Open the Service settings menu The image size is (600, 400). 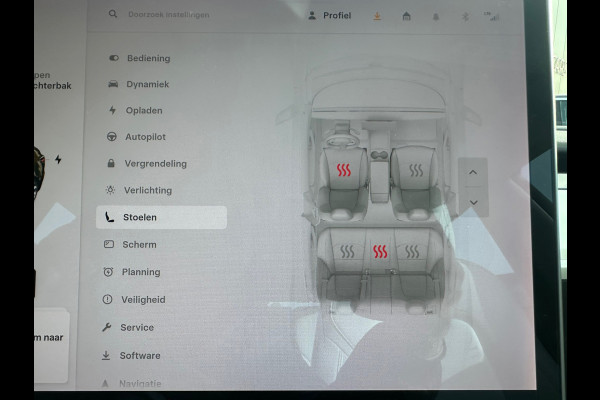click(x=127, y=328)
